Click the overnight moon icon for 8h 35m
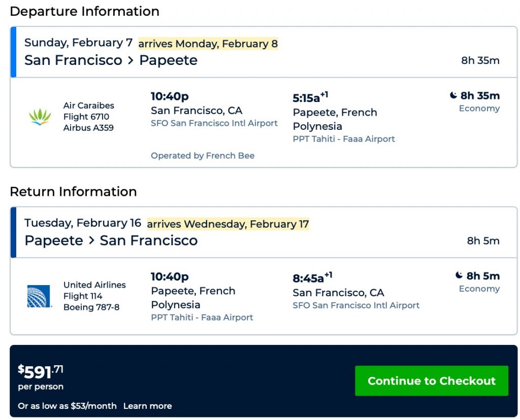The height and width of the screenshot is (420, 520). [453, 95]
